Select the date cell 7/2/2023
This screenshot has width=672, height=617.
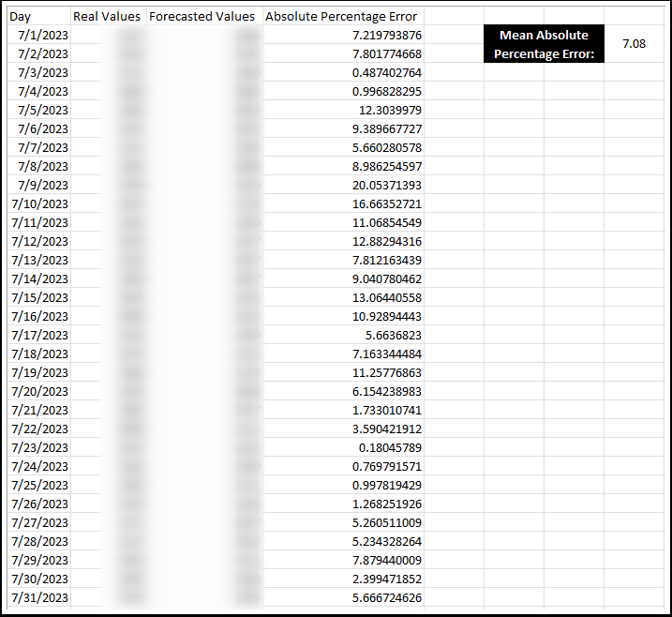39,54
